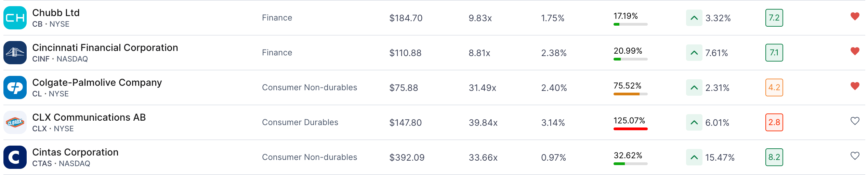
Task: Open the Cincinnati Financial Corporation stock page
Action: tap(105, 48)
